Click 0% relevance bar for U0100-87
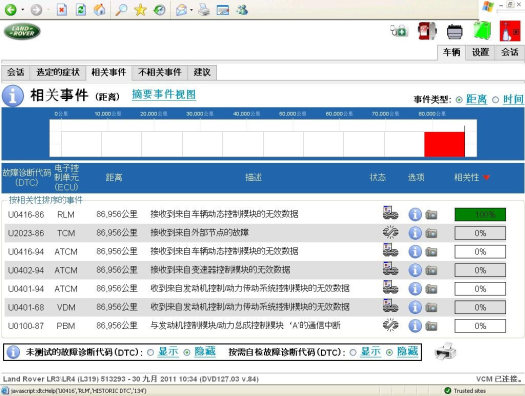Image resolution: width=525 pixels, height=396 pixels. coord(480,326)
